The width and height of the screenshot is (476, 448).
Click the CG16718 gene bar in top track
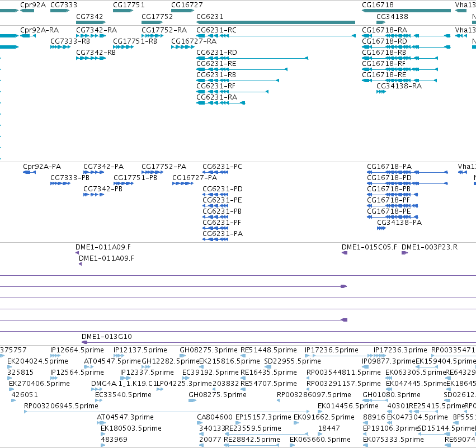click(x=406, y=11)
